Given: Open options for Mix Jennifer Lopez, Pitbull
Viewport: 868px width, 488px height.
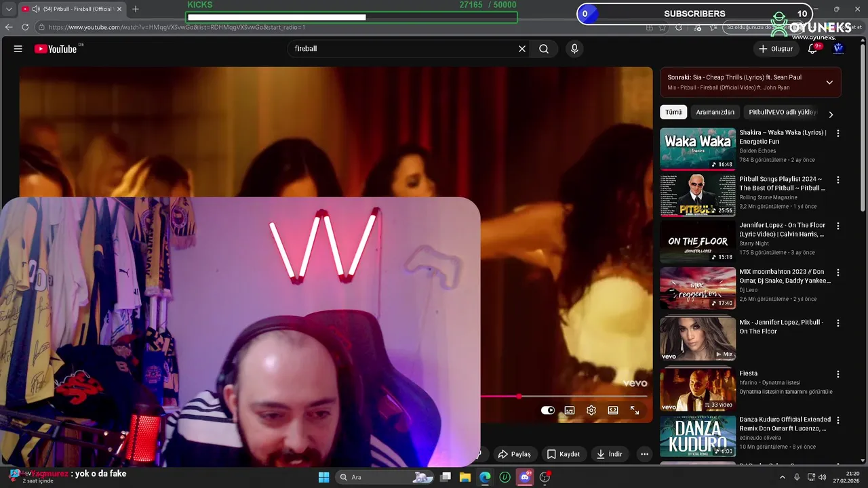Looking at the screenshot, I should pos(838,323).
